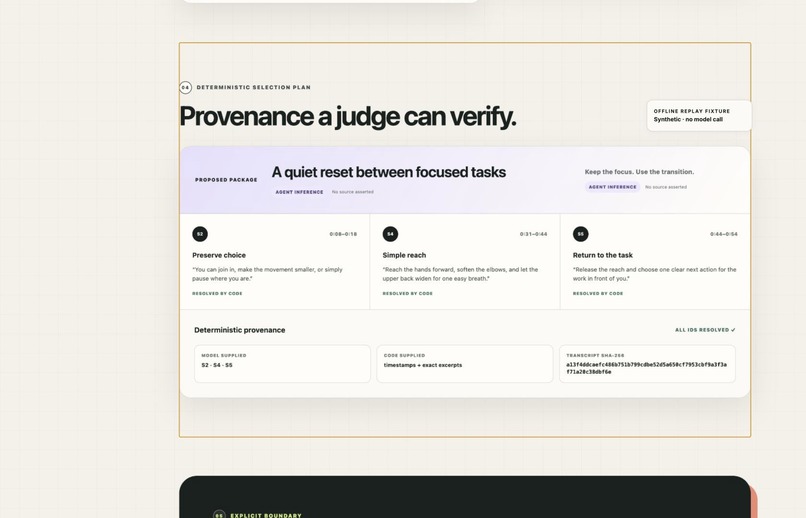
Task: Click the All IDs Resolved checkmark
Action: click(x=733, y=330)
